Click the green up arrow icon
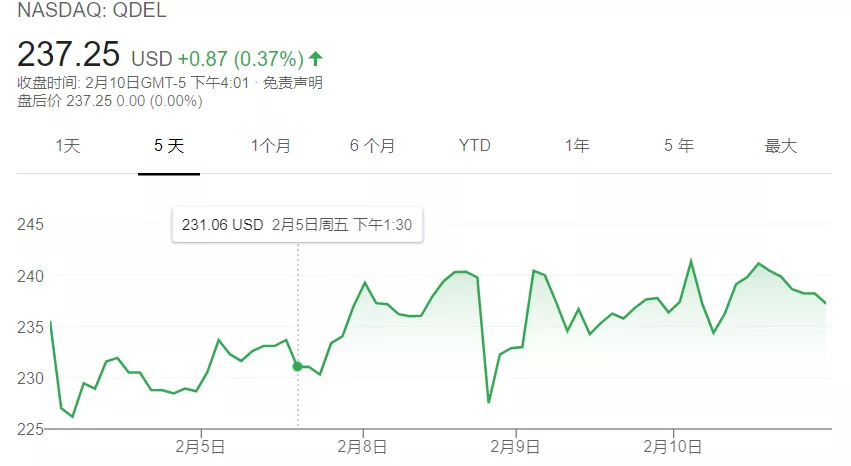Screen dimensions: 851x466 [x=316, y=58]
